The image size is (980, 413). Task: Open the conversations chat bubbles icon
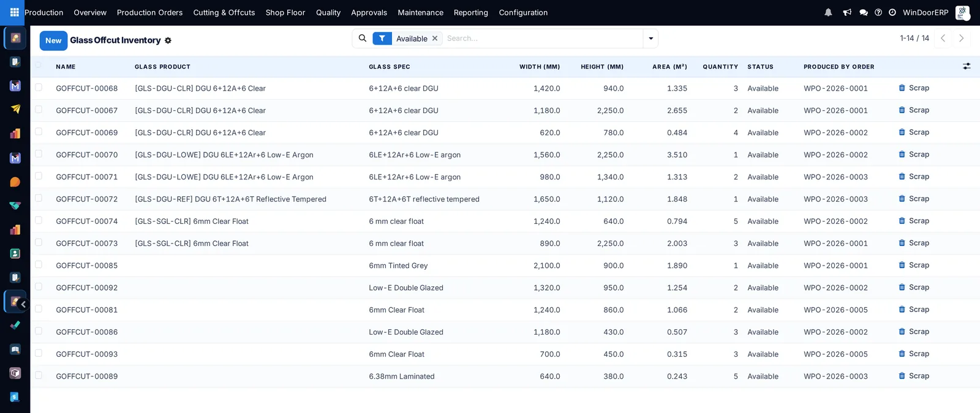[864, 12]
